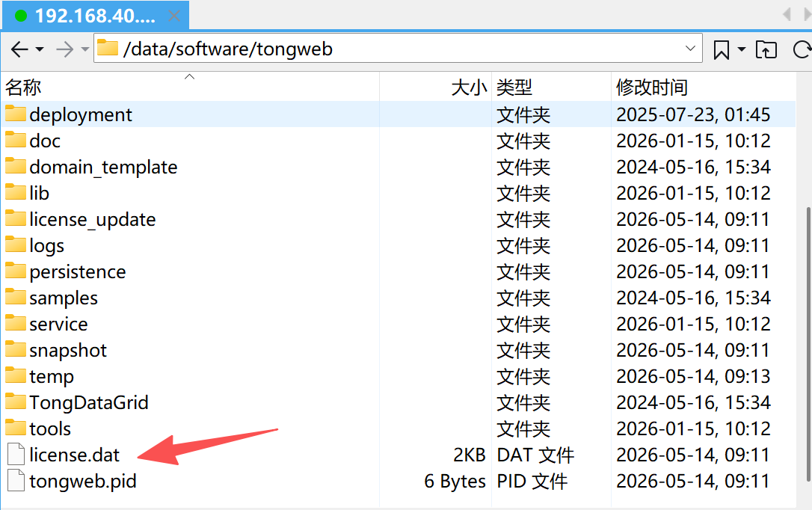Click the license_update folder name

(93, 220)
